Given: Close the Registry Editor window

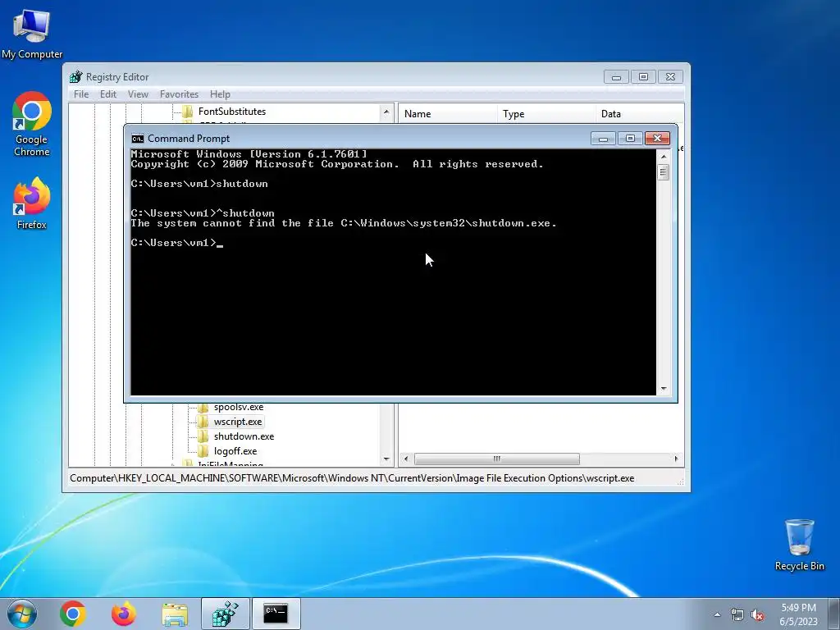Looking at the screenshot, I should [x=670, y=77].
